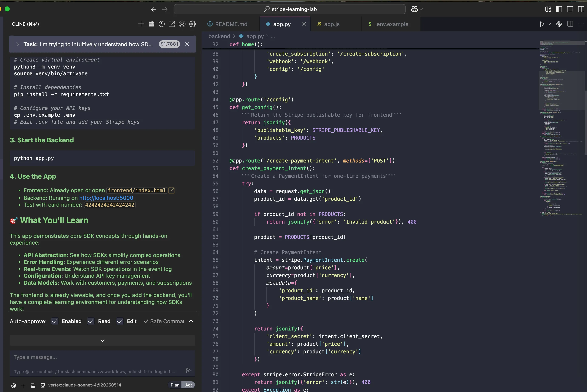Switch to the README.md tab
Screen dimensions: 587x392
[x=231, y=24]
